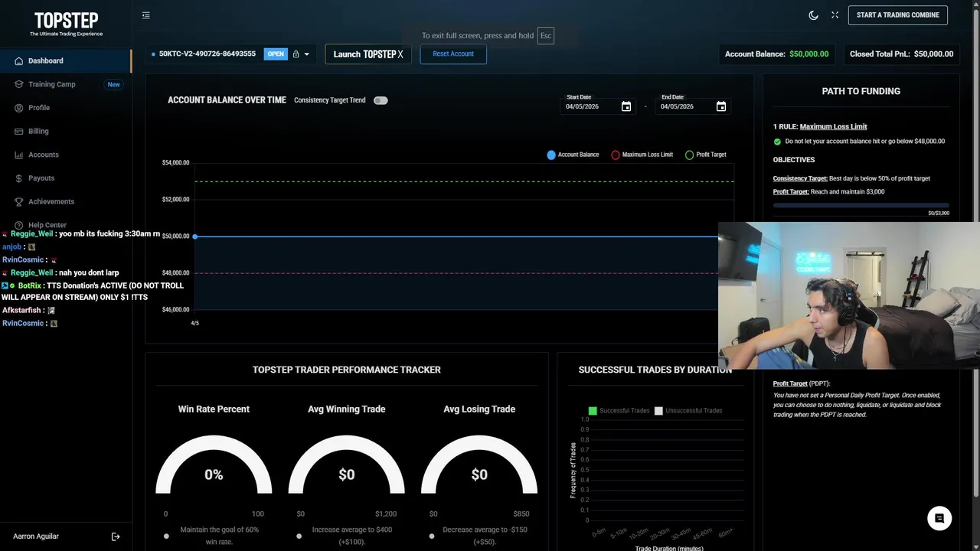Log out using the sign-out icon
This screenshot has height=551, width=980.
coord(116,536)
